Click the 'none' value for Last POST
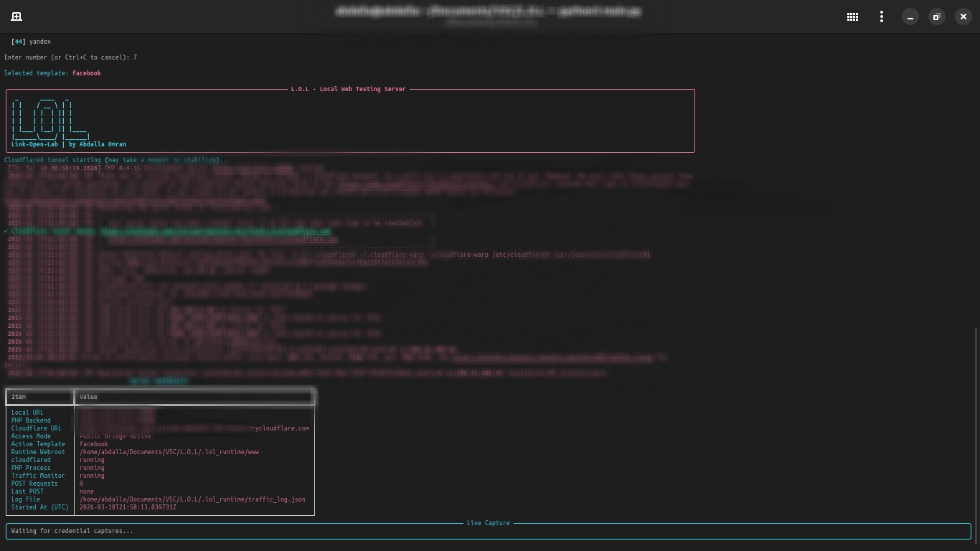 point(87,491)
